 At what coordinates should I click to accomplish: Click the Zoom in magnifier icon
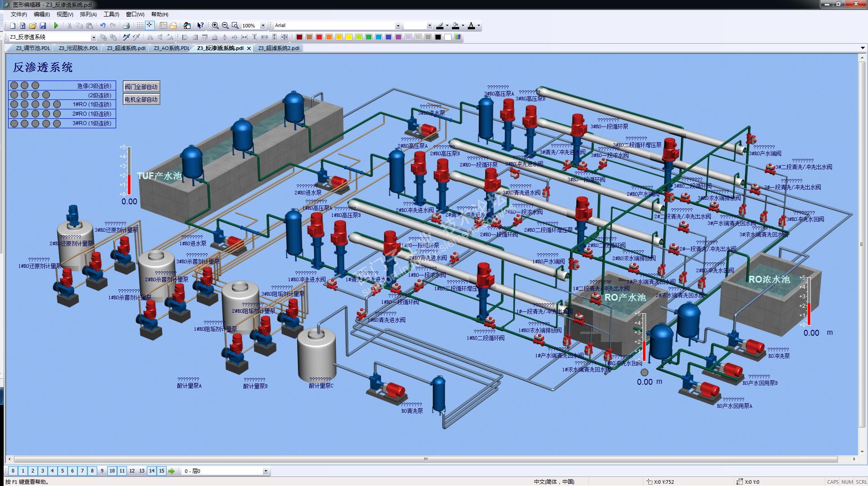click(215, 26)
